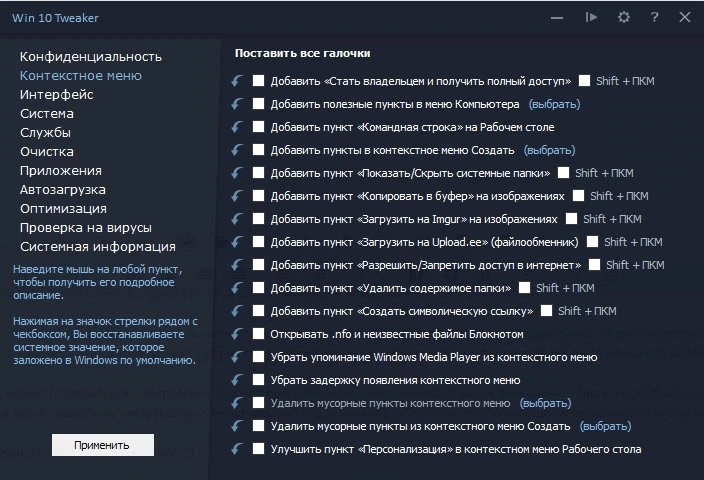This screenshot has height=480, width=704.
Task: Switch to the Оптимизация section
Action: pos(63,209)
